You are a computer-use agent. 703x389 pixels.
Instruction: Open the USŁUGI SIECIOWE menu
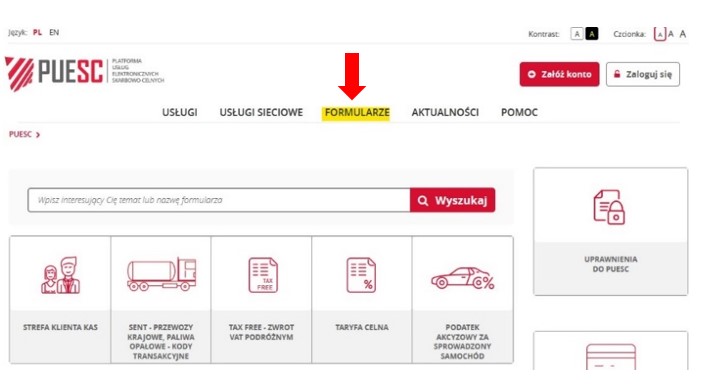point(261,112)
